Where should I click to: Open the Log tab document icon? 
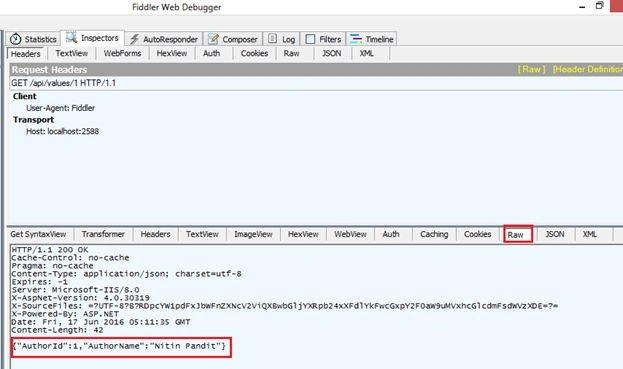(272, 39)
